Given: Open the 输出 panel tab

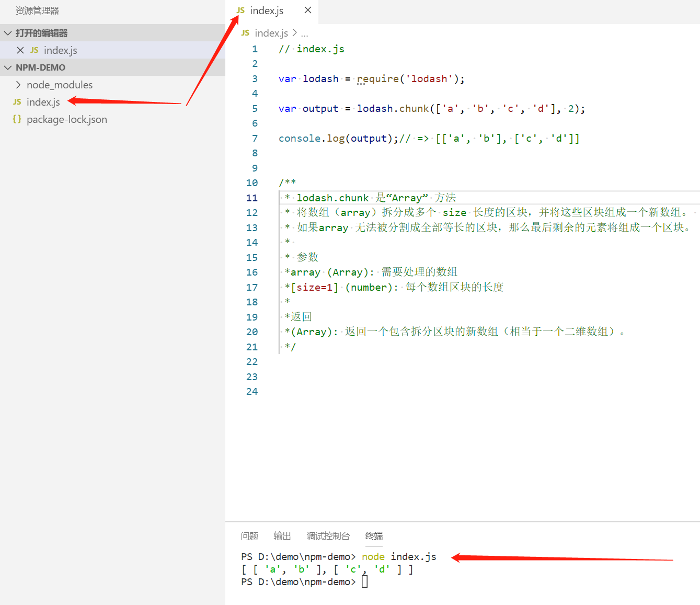Looking at the screenshot, I should click(282, 536).
